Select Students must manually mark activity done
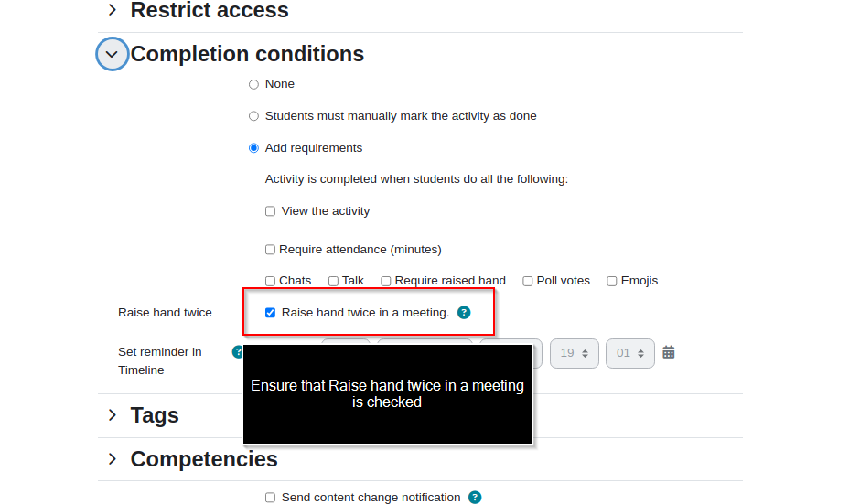860x504 pixels. click(x=253, y=116)
